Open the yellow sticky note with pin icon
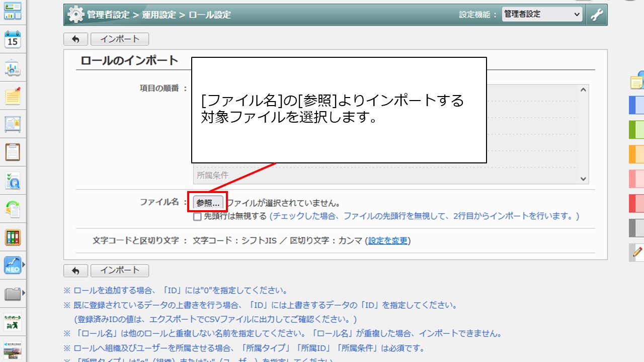Image resolution: width=644 pixels, height=362 pixels. tap(13, 96)
